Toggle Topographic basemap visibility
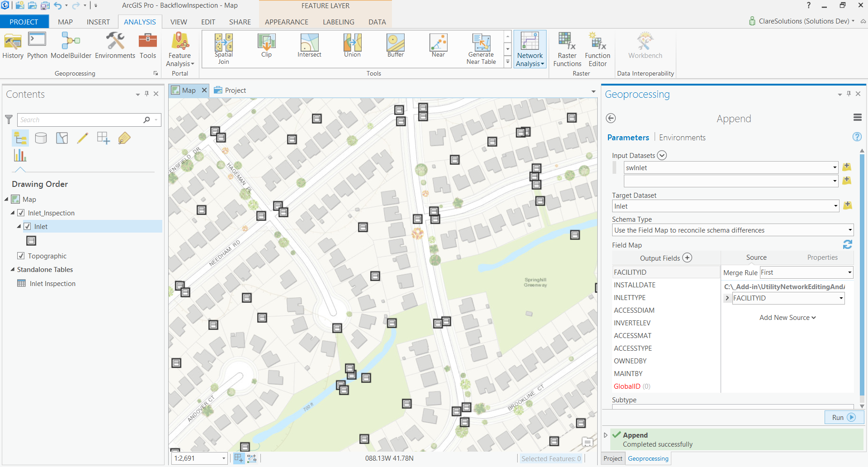The height and width of the screenshot is (467, 868). click(21, 256)
